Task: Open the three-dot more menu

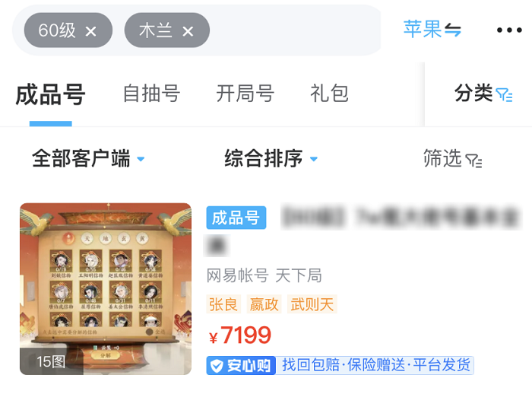Action: (509, 30)
